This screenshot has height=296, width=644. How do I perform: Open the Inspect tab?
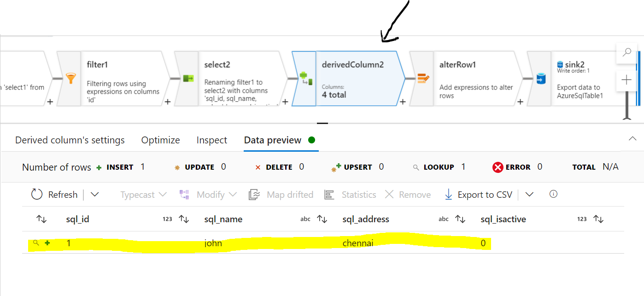tap(211, 140)
